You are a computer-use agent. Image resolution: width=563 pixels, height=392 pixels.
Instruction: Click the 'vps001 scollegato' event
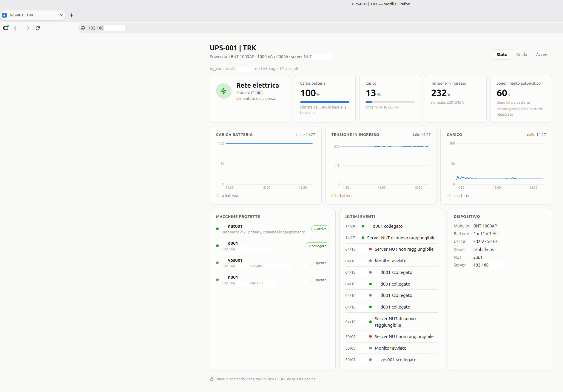tap(391, 360)
